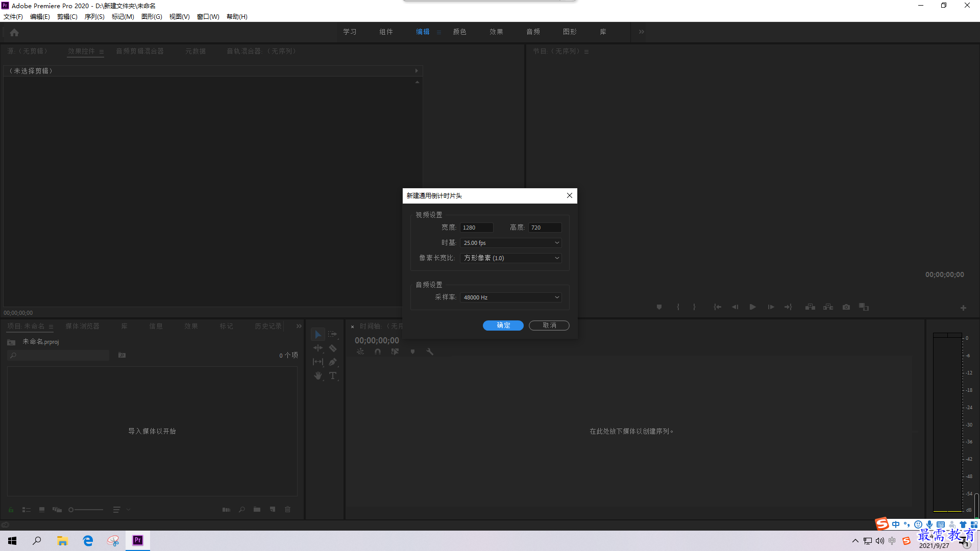Open the Sample Rate 48000 Hz dropdown
The image size is (980, 551).
coord(511,297)
